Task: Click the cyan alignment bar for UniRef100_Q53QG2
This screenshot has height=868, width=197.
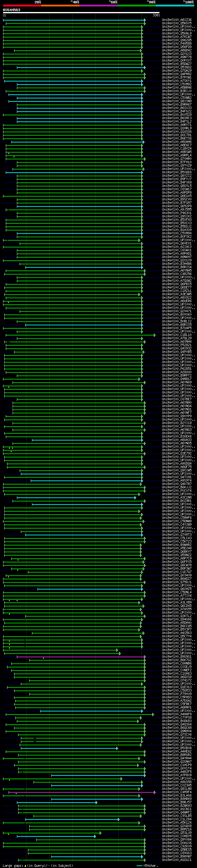Action: coord(81,67)
